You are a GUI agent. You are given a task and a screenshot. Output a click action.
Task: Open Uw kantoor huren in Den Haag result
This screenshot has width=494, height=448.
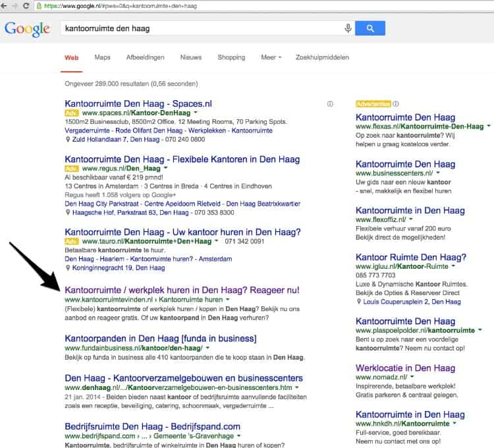182,232
